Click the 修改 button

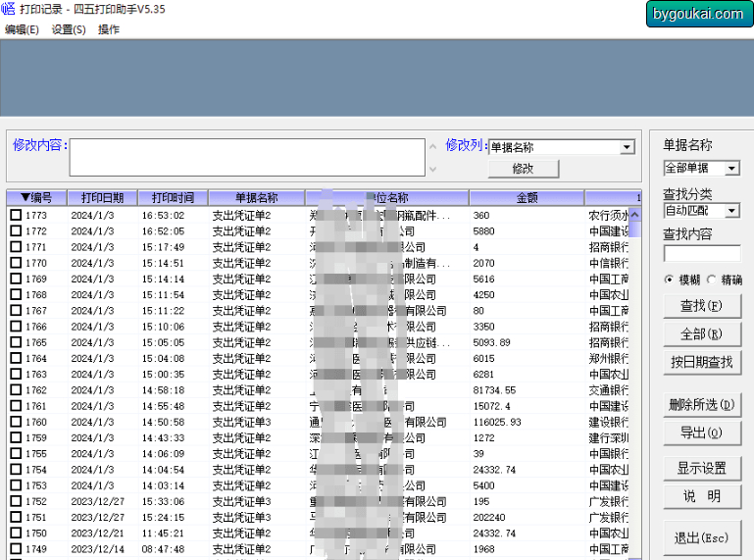tap(524, 169)
